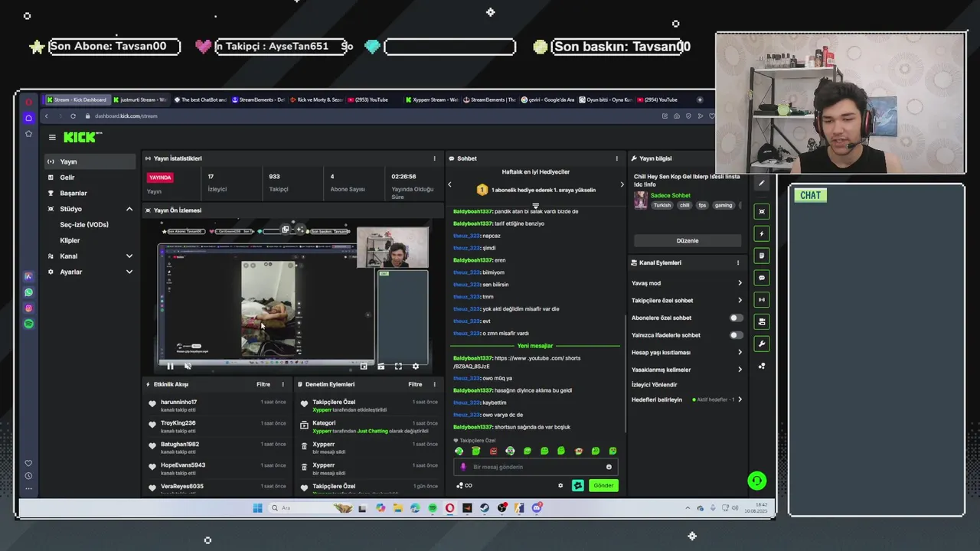Switch to Rick ve Morty browser tab
The height and width of the screenshot is (551, 980).
[316, 99]
